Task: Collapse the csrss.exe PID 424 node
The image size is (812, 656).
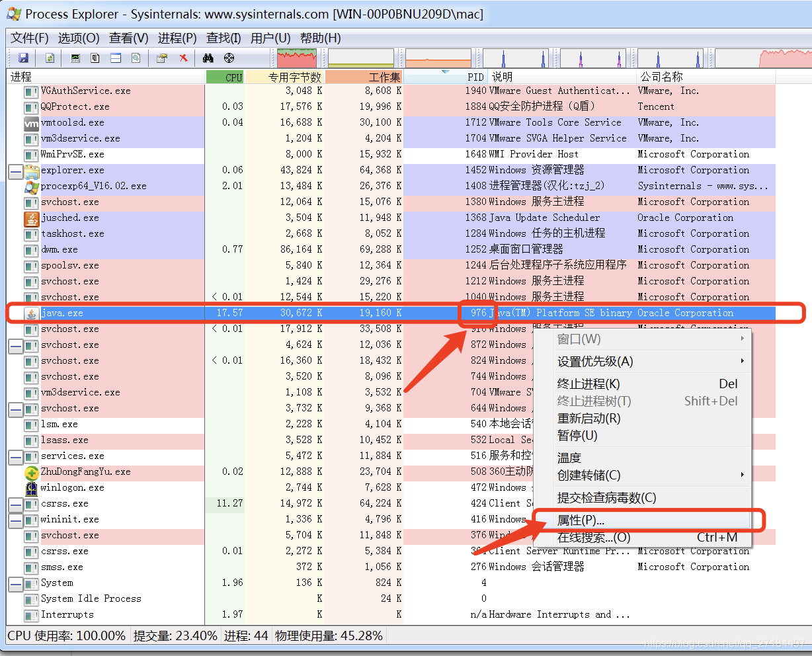Action: click(x=15, y=505)
